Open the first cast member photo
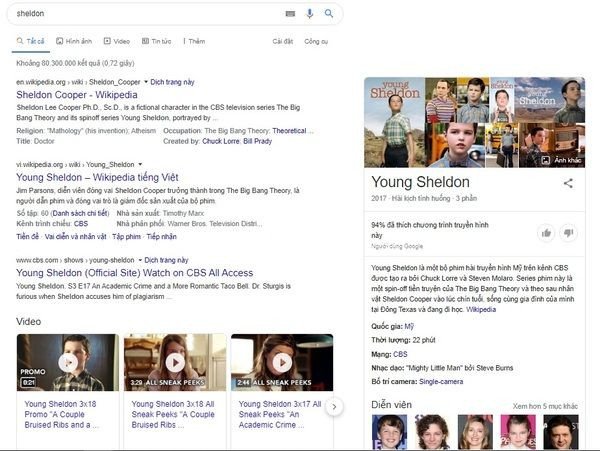The width and height of the screenshot is (600, 451). 389,431
